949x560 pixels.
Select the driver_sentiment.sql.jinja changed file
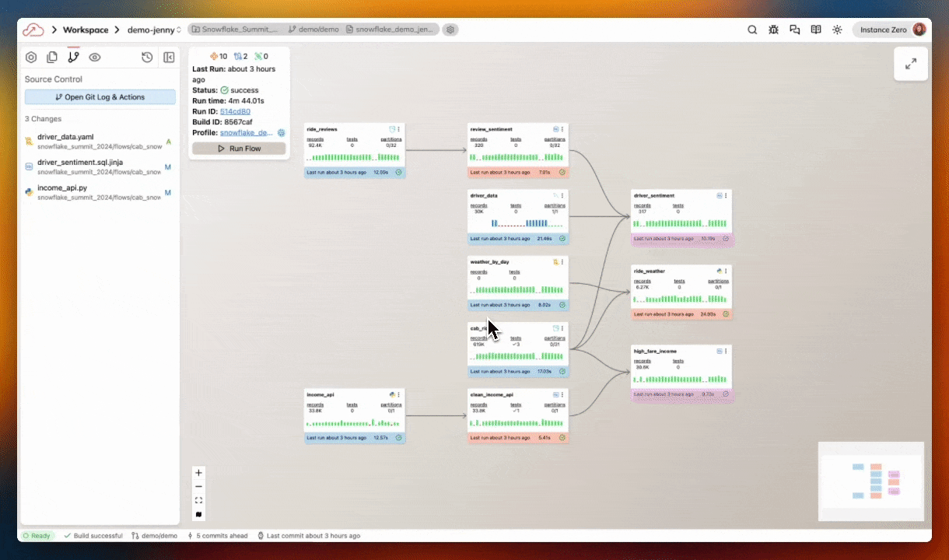[x=100, y=166]
